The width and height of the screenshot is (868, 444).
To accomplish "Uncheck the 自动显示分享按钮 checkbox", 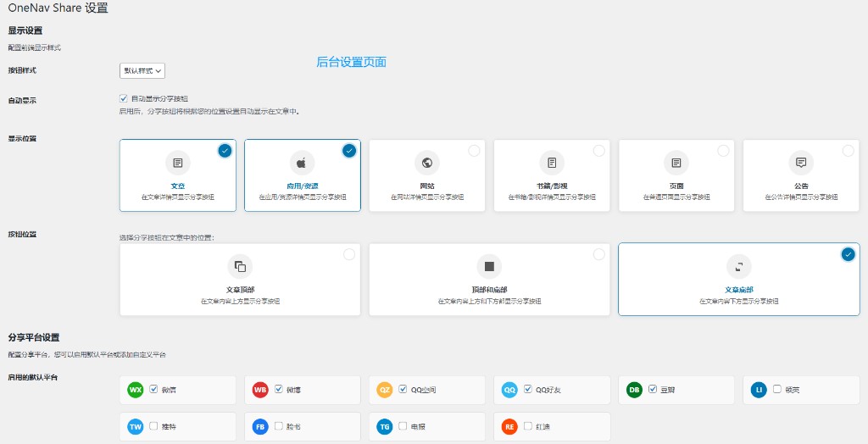I will coord(124,98).
